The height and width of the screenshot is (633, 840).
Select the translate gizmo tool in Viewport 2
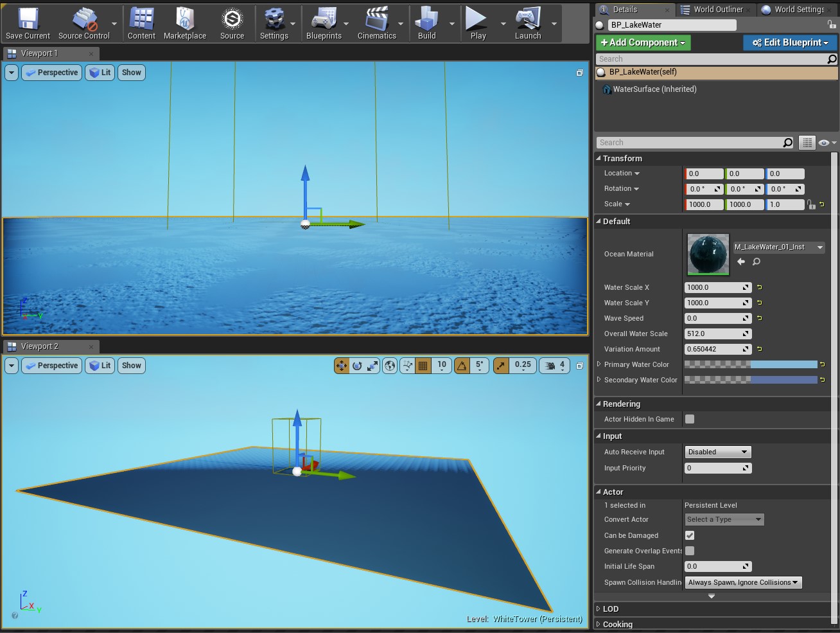(342, 366)
